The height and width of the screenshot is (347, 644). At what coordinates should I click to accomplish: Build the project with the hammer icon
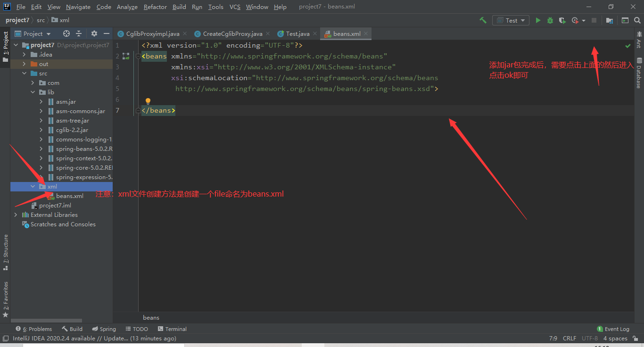tap(483, 20)
